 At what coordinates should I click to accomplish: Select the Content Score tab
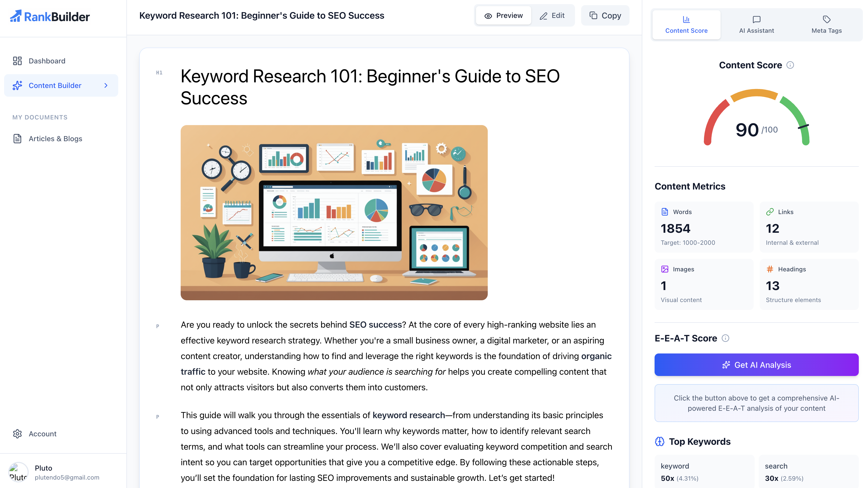point(686,25)
